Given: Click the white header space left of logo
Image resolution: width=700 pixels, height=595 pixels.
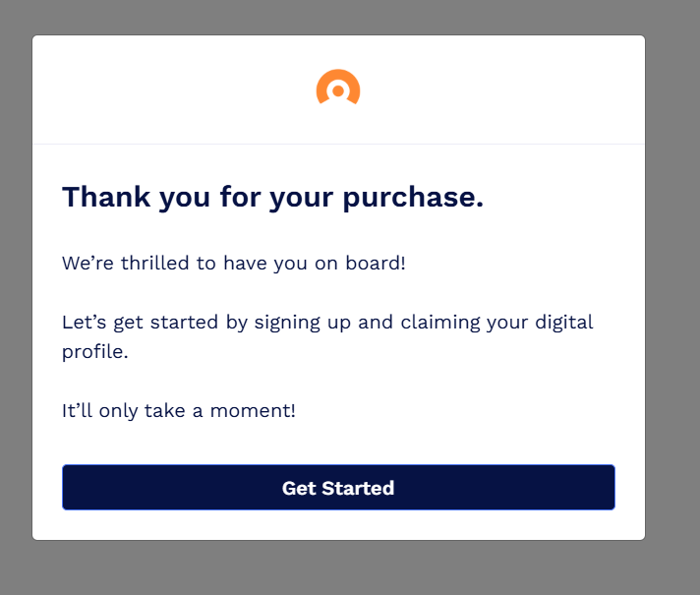Looking at the screenshot, I should 177,90.
